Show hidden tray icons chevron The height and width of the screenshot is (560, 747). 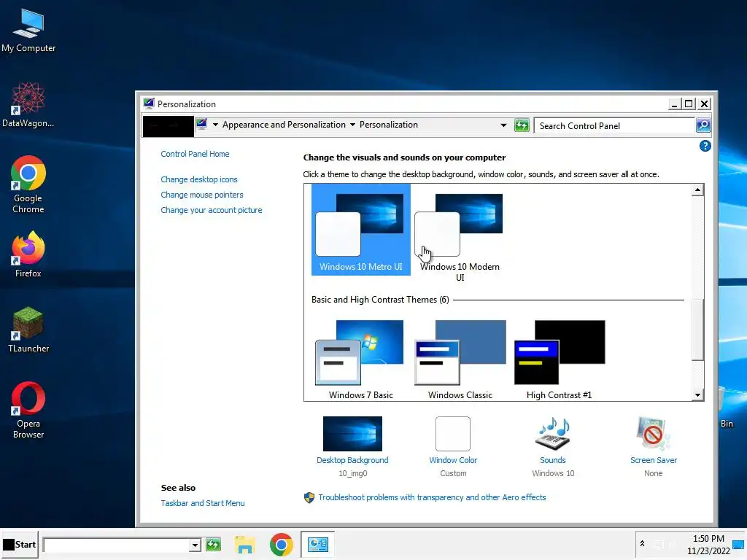[642, 544]
